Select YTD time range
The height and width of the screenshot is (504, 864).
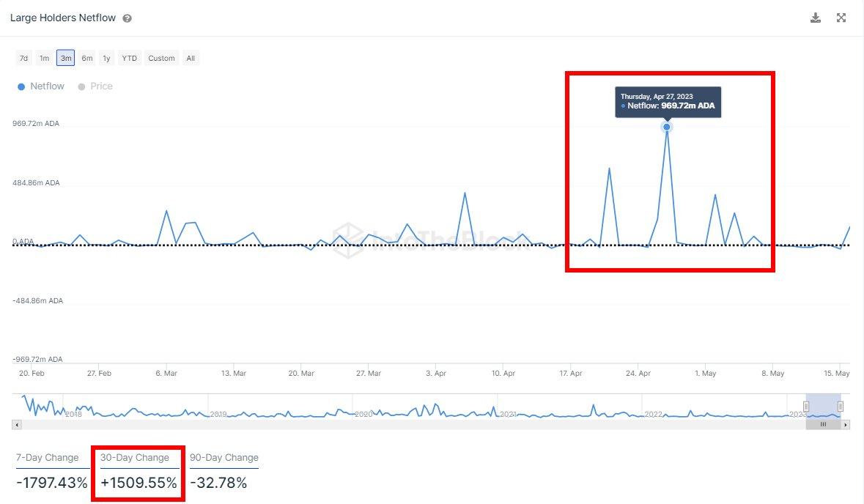pyautogui.click(x=130, y=58)
